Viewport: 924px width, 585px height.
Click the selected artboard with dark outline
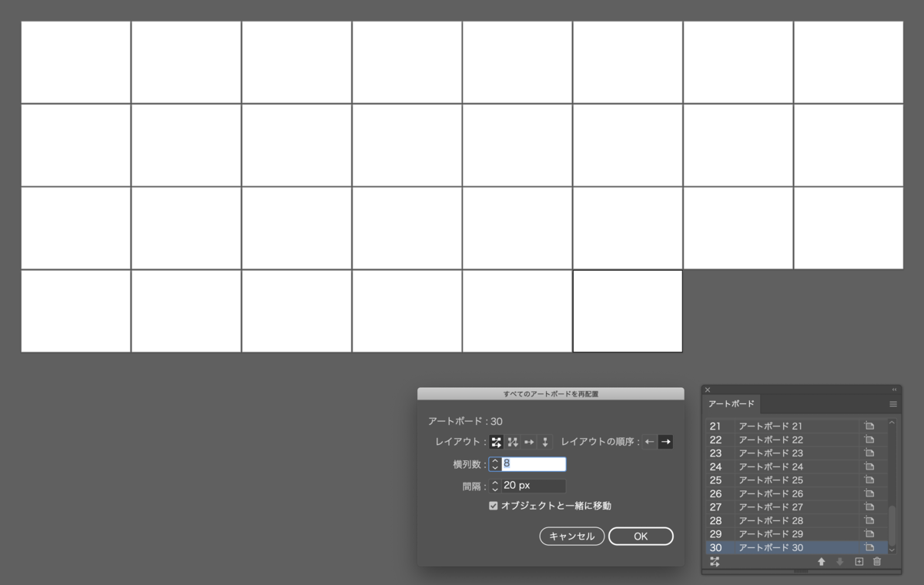tap(628, 311)
